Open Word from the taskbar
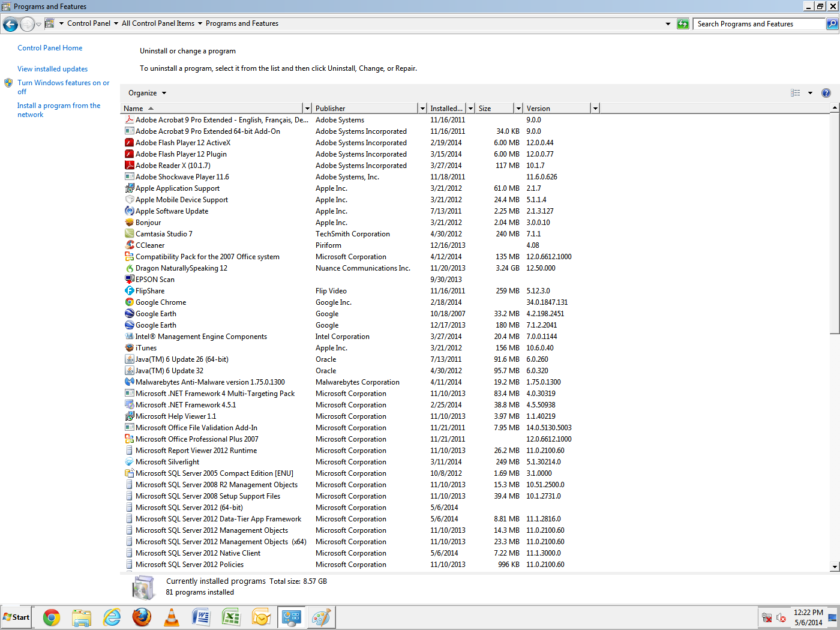The width and height of the screenshot is (840, 630). click(201, 617)
